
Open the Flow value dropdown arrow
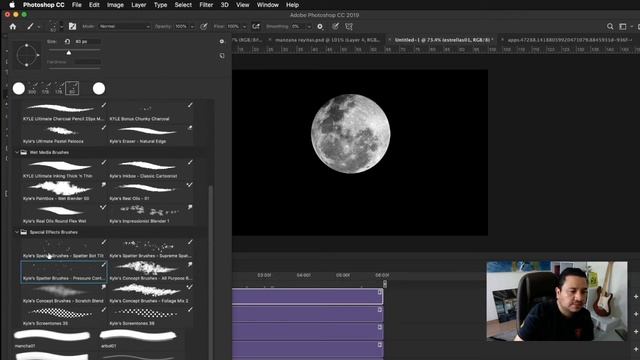[244, 27]
